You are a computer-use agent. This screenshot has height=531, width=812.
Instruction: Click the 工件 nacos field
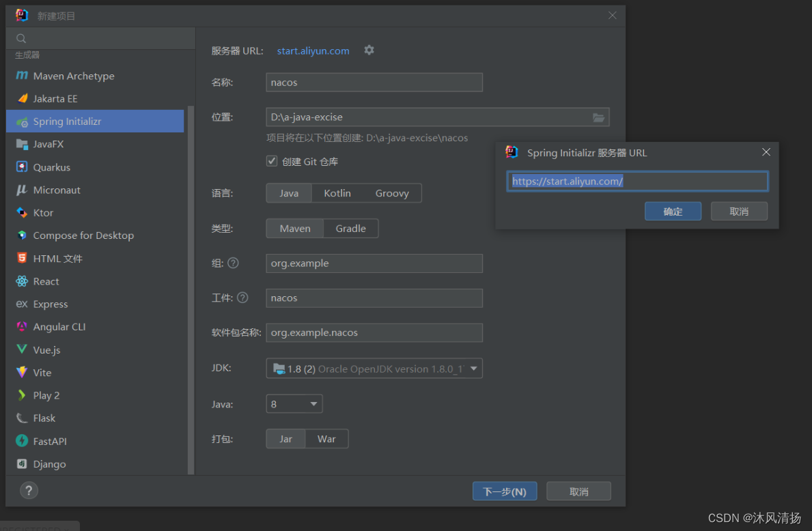click(374, 298)
